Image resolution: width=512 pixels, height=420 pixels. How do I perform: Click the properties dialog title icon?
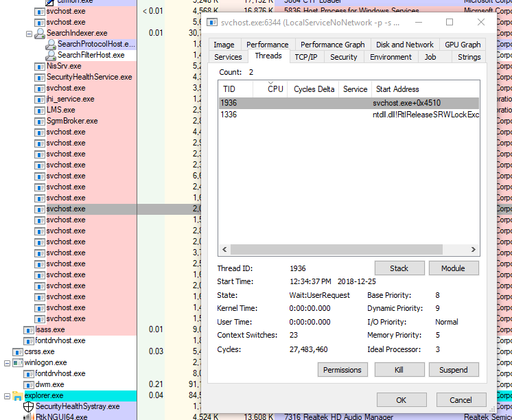(x=212, y=22)
